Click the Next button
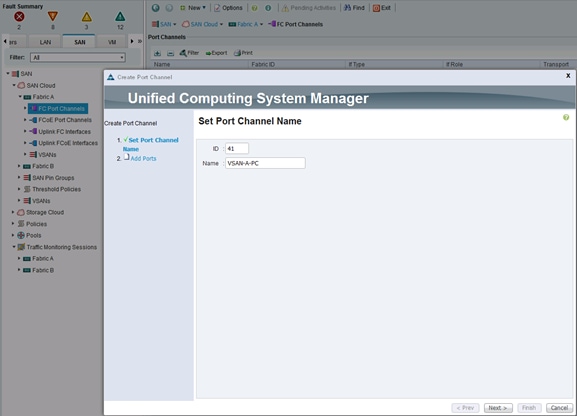 (498, 408)
